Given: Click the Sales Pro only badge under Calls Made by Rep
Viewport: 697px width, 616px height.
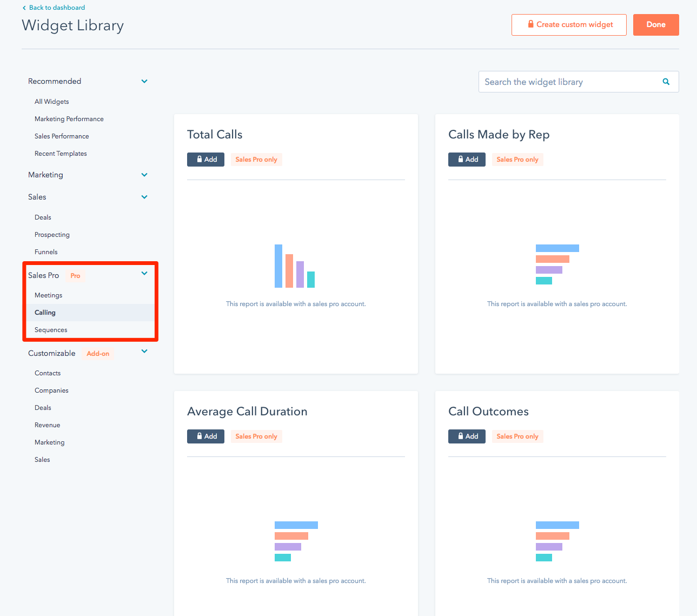Looking at the screenshot, I should [x=517, y=159].
